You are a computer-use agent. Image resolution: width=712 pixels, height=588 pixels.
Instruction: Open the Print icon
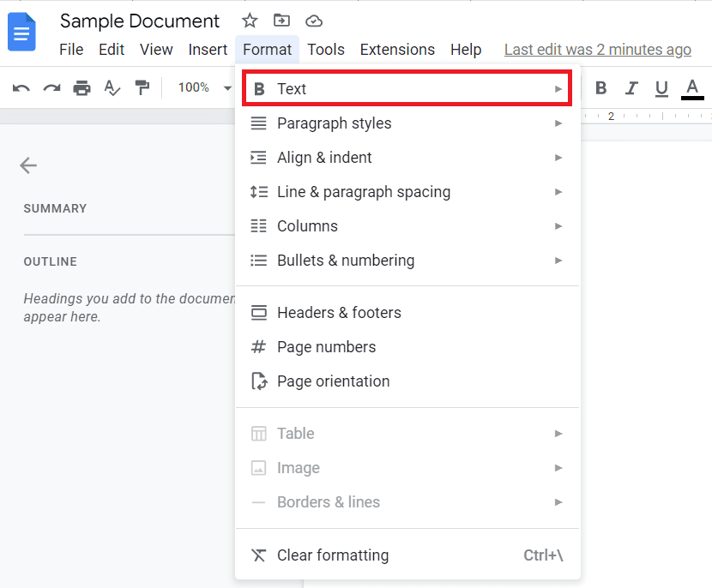tap(81, 87)
